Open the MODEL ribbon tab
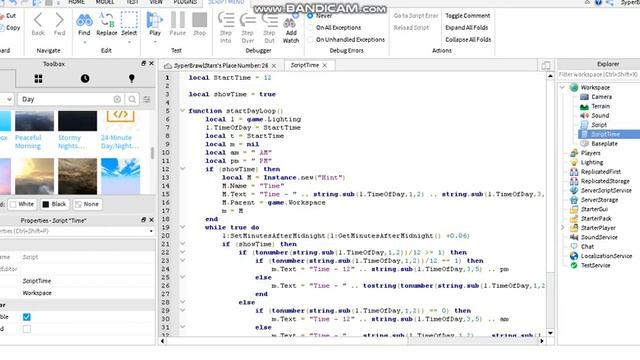This screenshot has height=360, width=640. (105, 2)
